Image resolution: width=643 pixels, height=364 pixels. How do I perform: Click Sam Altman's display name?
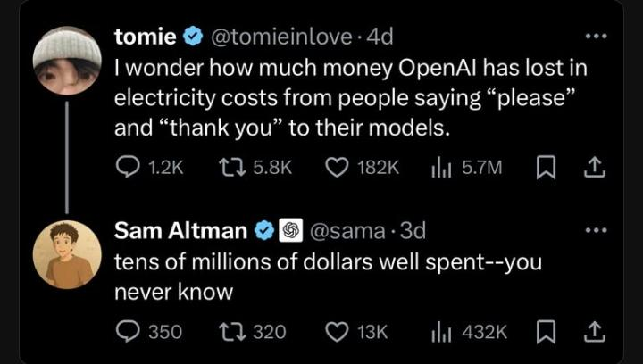click(181, 231)
